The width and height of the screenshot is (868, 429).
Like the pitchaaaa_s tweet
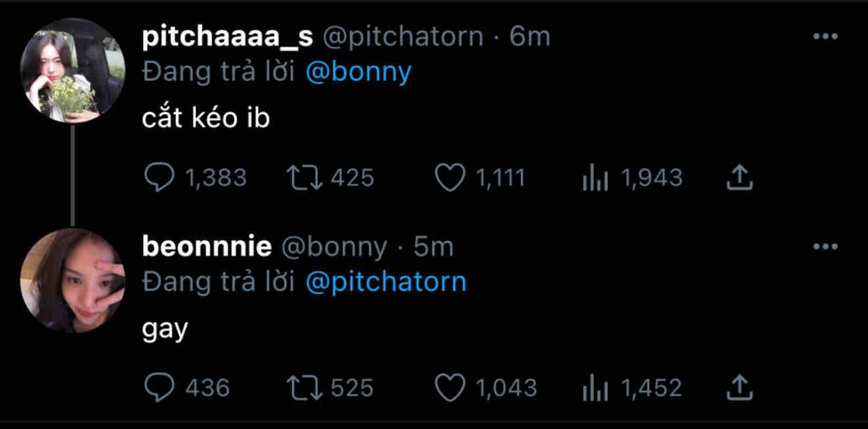click(x=450, y=178)
